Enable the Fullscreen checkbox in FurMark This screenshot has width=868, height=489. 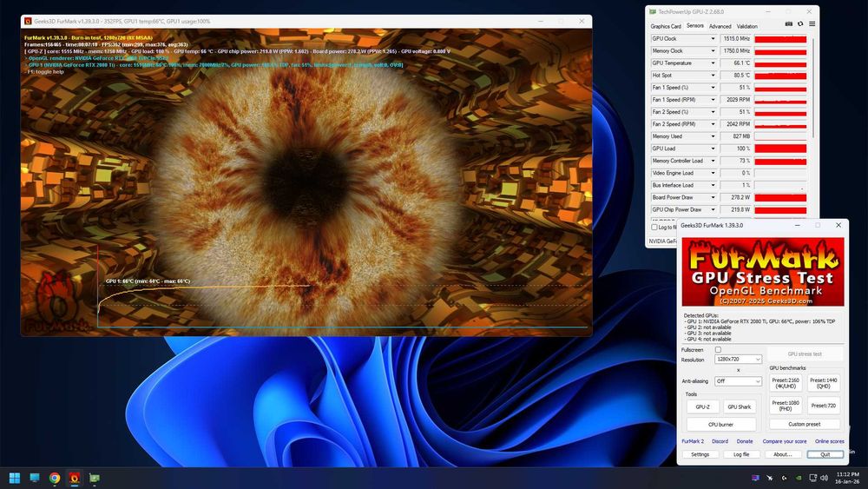coord(718,350)
